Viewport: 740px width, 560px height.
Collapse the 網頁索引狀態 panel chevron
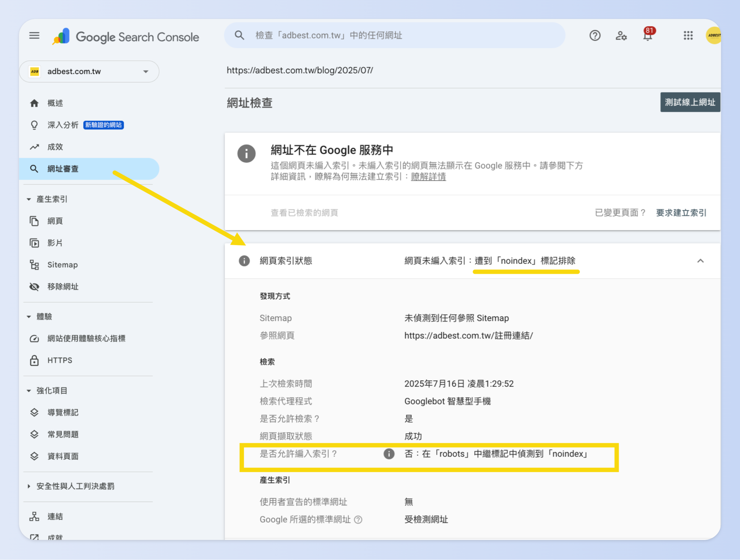click(700, 261)
